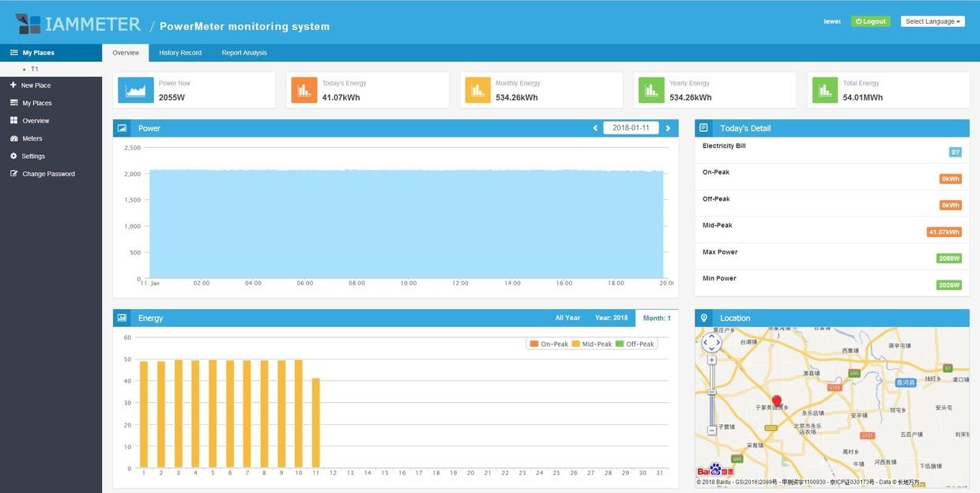Click the green Total Energy icon

(x=825, y=90)
